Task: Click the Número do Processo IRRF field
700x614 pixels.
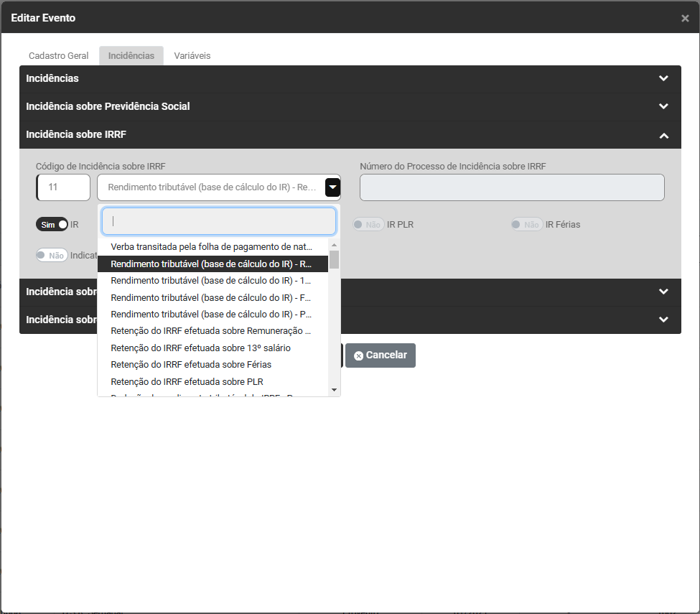Action: coord(511,187)
